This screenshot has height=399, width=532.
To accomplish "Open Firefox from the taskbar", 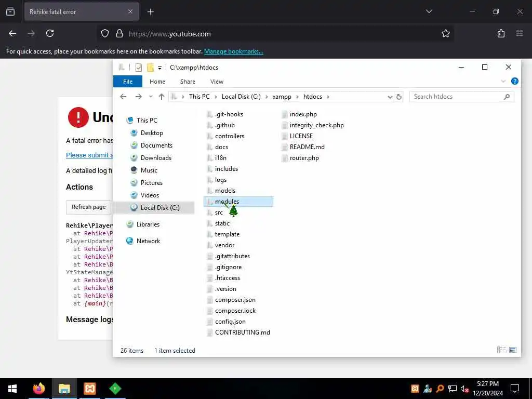I will pyautogui.click(x=38, y=389).
